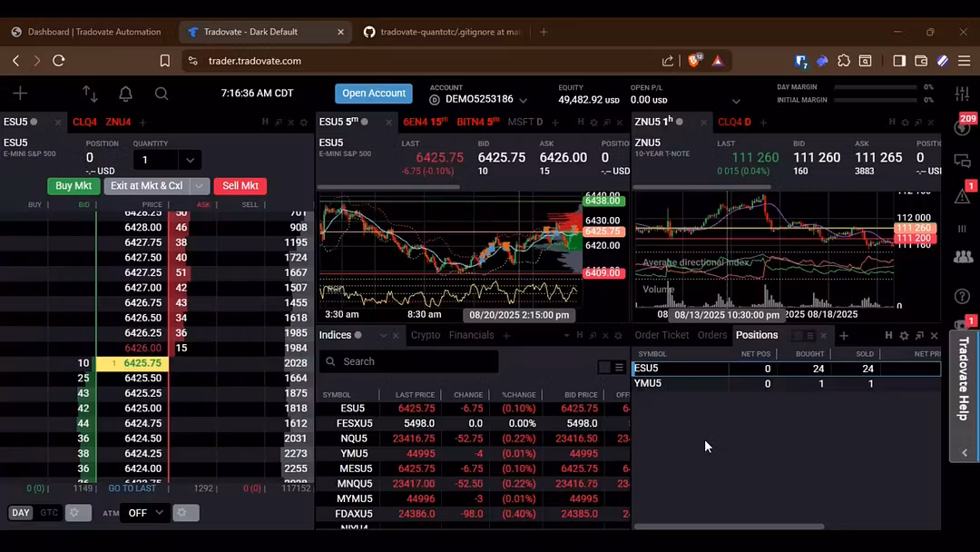Open the quantity dropdown arrow

[x=190, y=160]
